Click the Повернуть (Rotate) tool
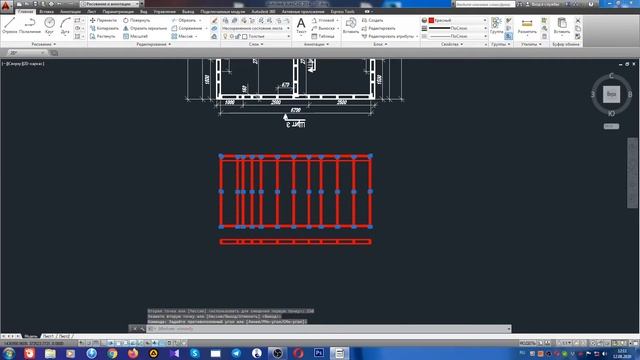Screen dimensions: 640x360 coord(137,20)
